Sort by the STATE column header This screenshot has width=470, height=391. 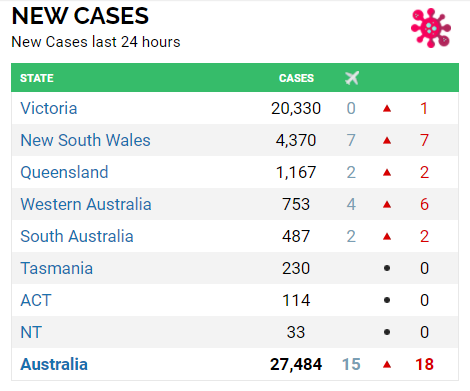point(37,78)
